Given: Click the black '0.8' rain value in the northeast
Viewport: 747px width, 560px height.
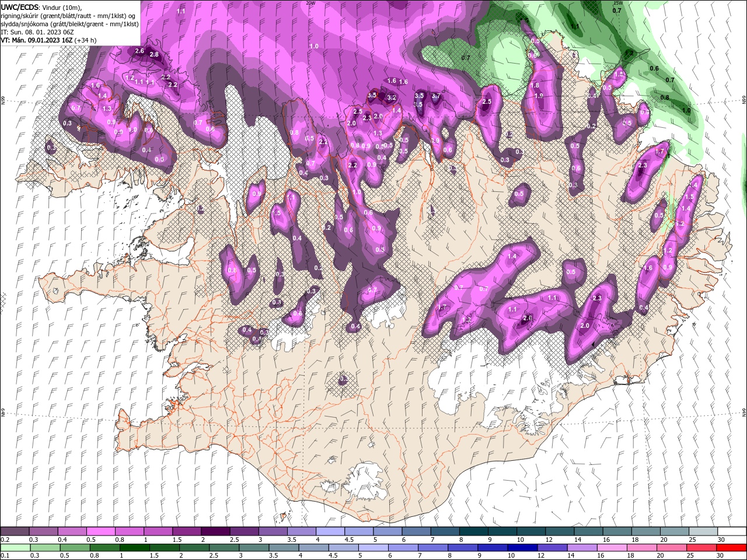Looking at the screenshot, I should click(665, 97).
